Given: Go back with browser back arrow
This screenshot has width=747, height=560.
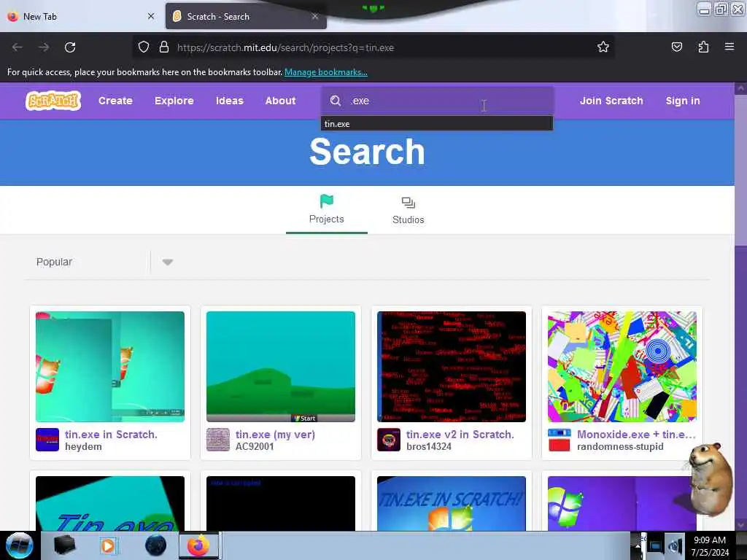Looking at the screenshot, I should pyautogui.click(x=18, y=47).
